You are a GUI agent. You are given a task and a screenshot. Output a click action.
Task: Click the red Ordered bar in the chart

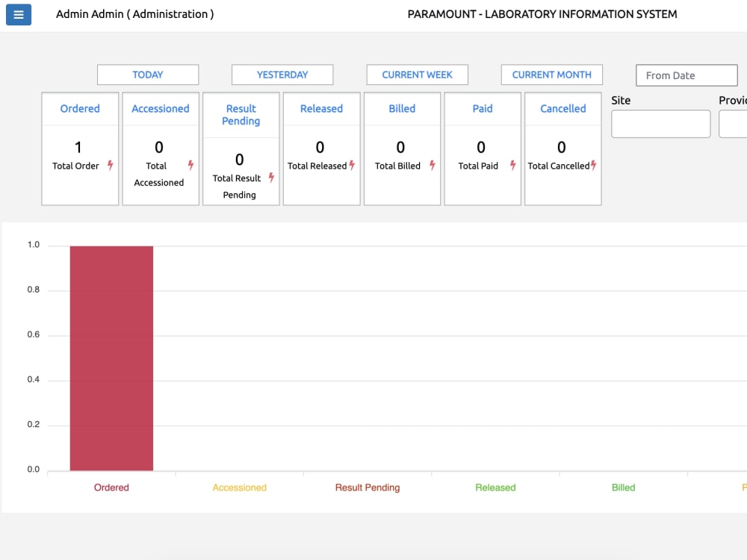pos(111,357)
